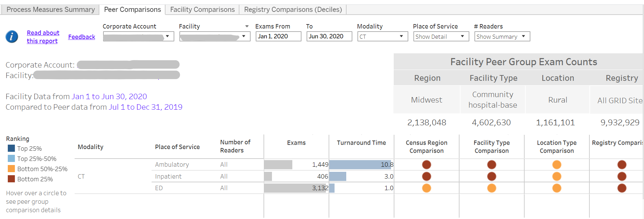
Task: Click the ED exams bar 3,132
Action: point(295,188)
